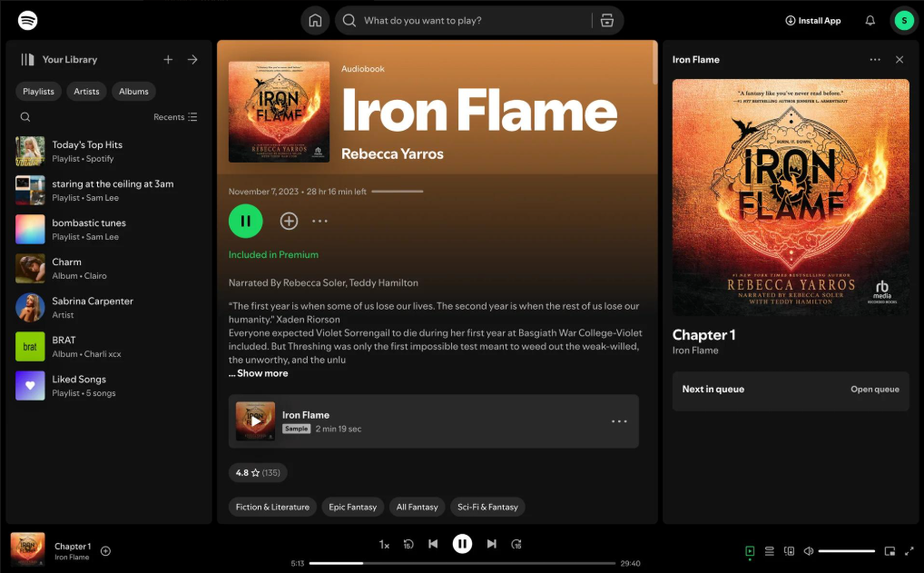Viewport: 924px width, 573px height.
Task: Collapse Your Library via library icon
Action: tap(28, 60)
